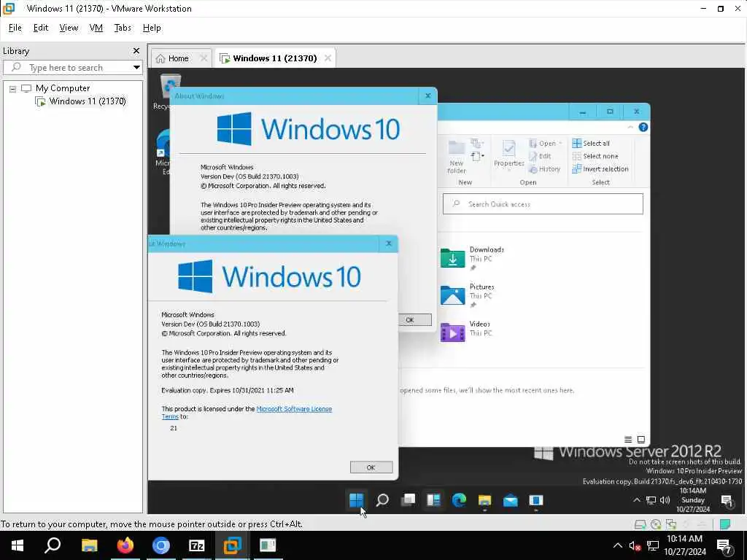Screen dimensions: 747x560
Task: Click the VMware CD/DVD status icon
Action: [x=656, y=524]
